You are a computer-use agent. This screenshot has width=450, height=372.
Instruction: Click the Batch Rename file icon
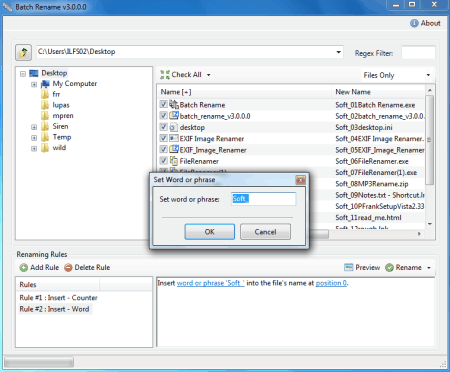(x=174, y=105)
